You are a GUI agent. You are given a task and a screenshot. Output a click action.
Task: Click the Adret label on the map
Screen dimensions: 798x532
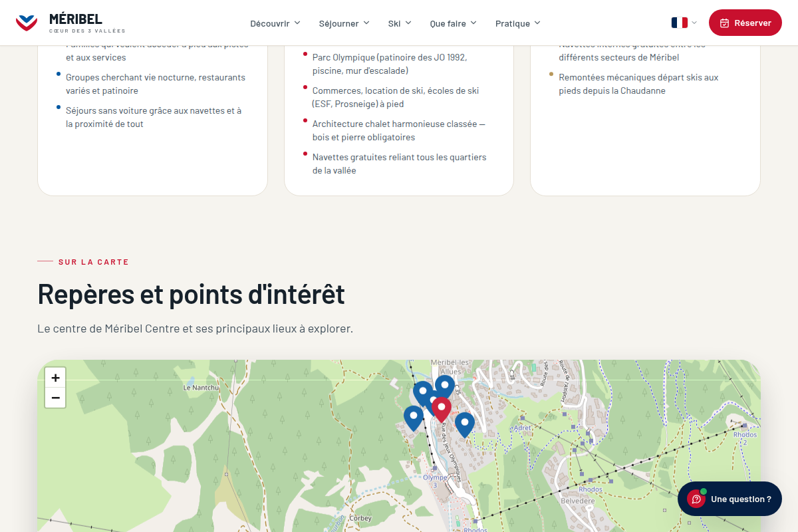click(523, 428)
